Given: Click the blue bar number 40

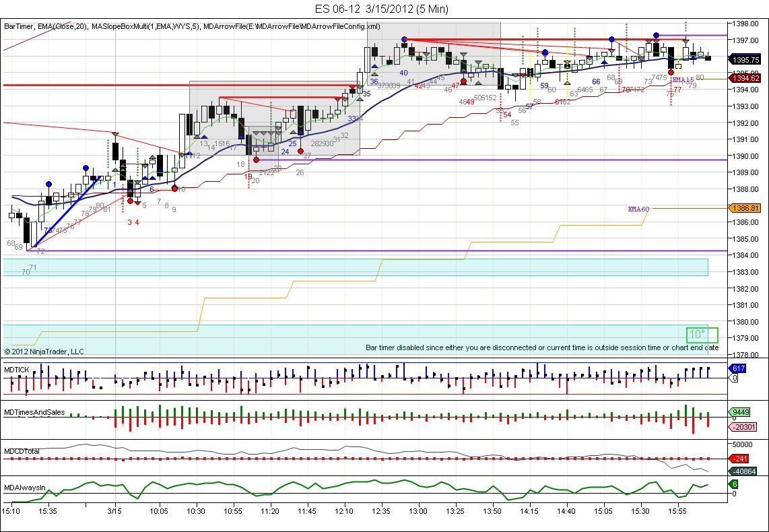Looking at the screenshot, I should [403, 73].
